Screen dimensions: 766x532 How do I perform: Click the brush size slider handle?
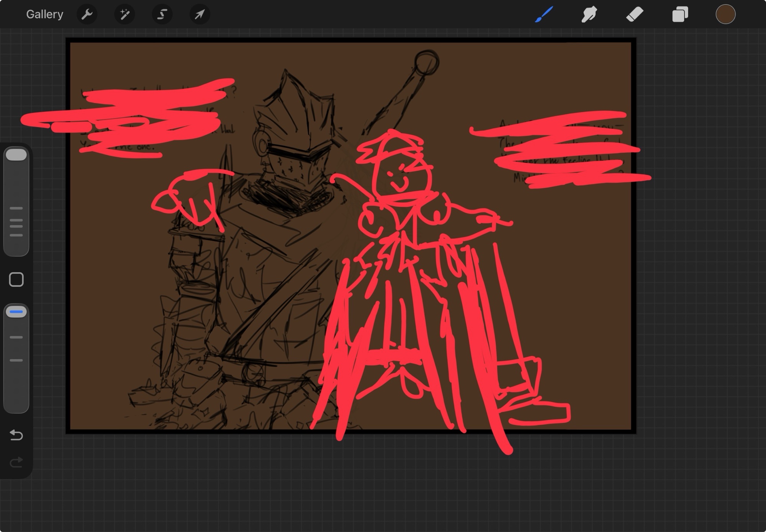(x=16, y=155)
